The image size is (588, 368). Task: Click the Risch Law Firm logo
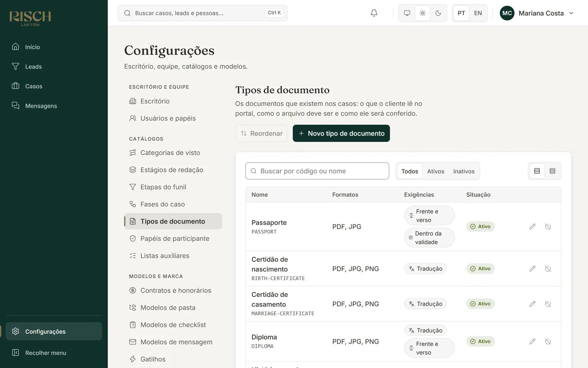tap(30, 18)
